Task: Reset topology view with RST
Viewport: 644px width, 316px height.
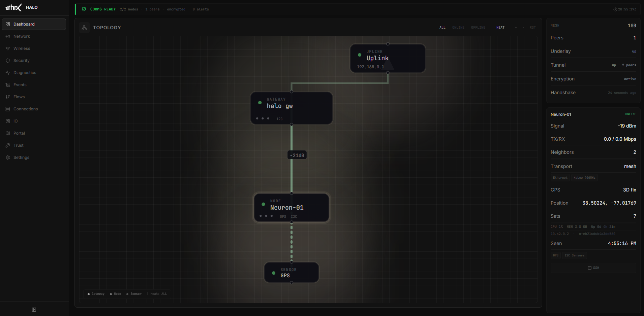Action: (533, 28)
